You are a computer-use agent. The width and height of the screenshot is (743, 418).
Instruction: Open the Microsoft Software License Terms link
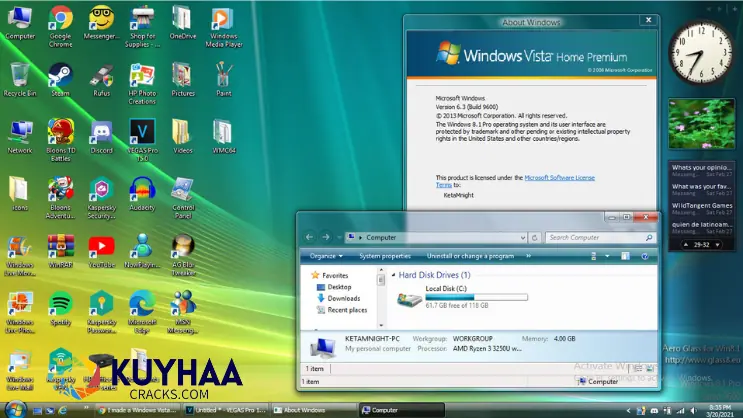tap(560, 177)
